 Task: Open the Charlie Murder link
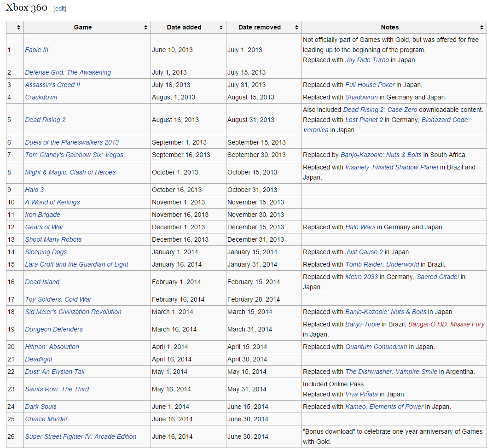coord(46,419)
